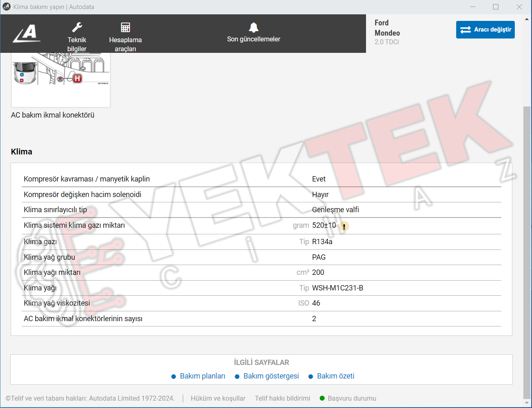Select the Kompresör değişken hacim solenoidi row
The image size is (532, 408).
click(x=261, y=195)
